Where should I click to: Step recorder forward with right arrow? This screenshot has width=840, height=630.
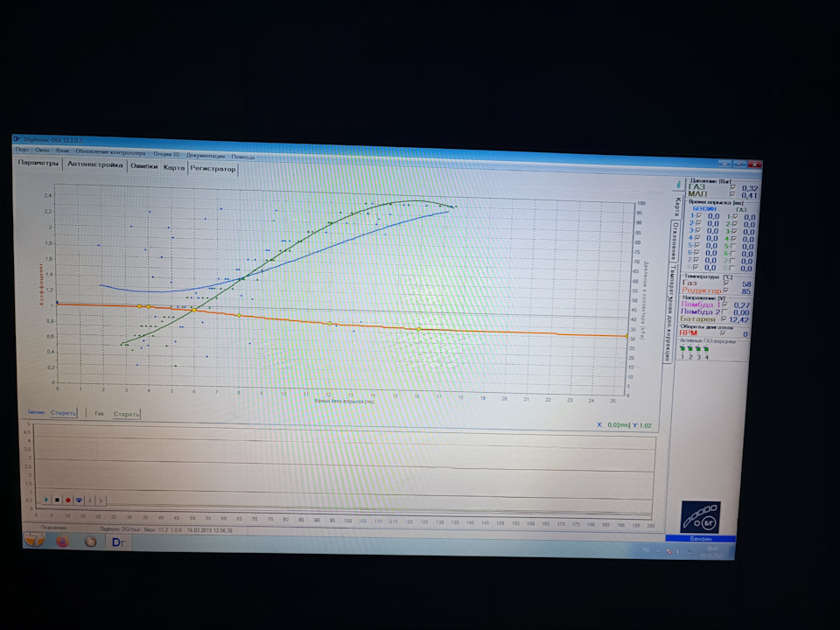coord(101,500)
